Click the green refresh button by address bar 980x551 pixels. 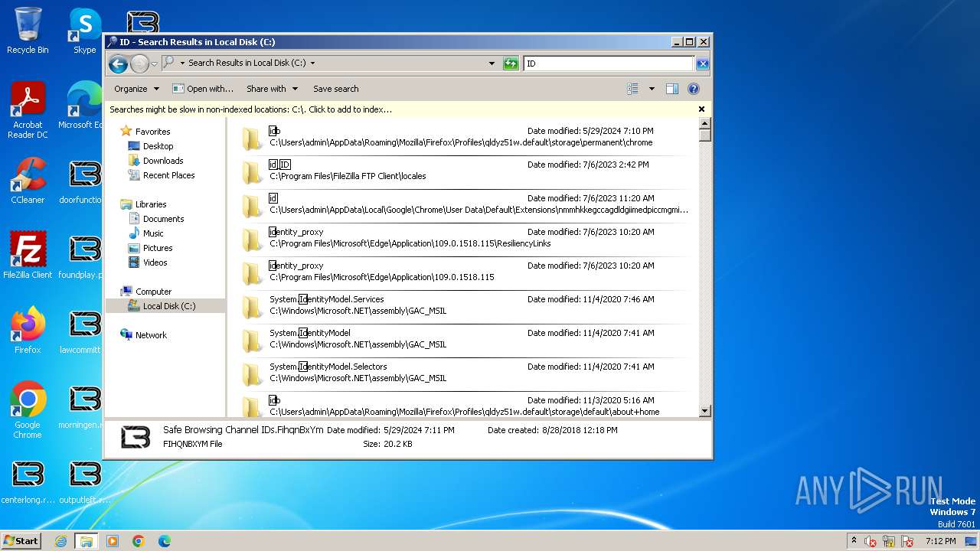point(511,64)
